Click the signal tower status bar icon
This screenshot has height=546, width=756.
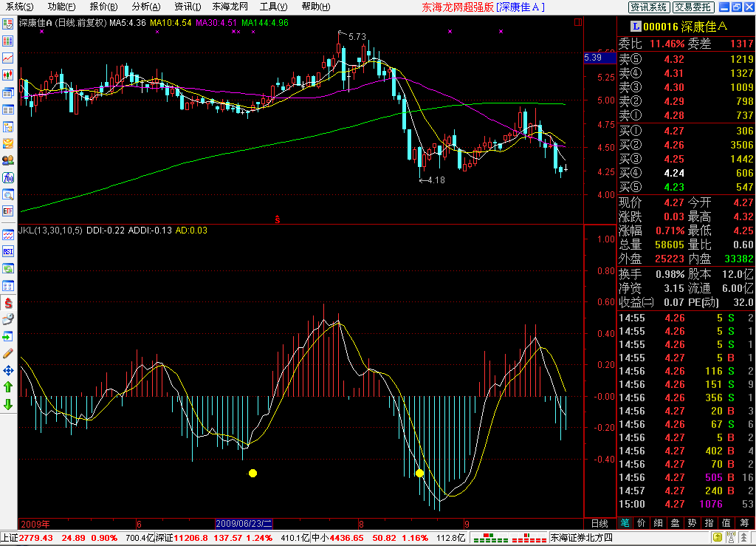pyautogui.click(x=731, y=538)
